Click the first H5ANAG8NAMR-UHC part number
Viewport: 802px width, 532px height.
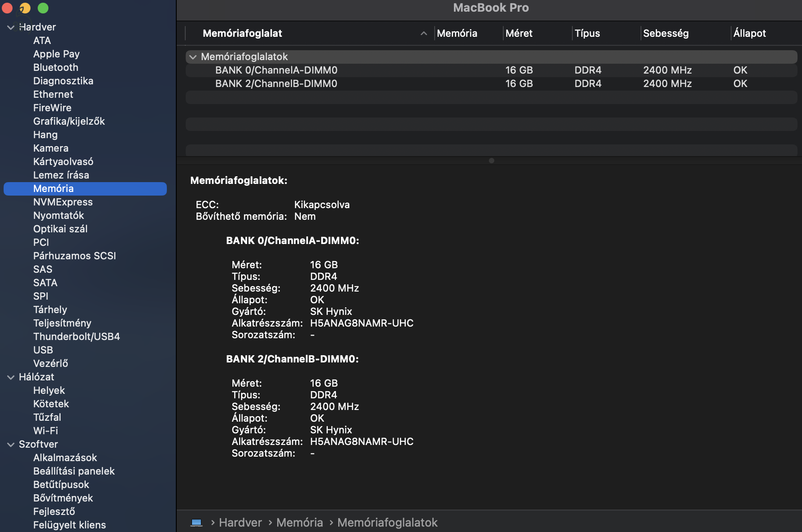(x=362, y=323)
